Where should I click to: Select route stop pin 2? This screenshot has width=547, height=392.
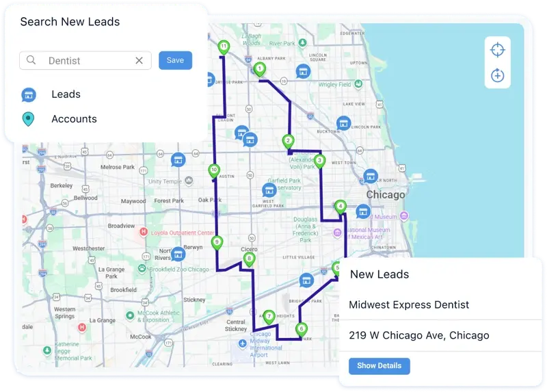[288, 142]
